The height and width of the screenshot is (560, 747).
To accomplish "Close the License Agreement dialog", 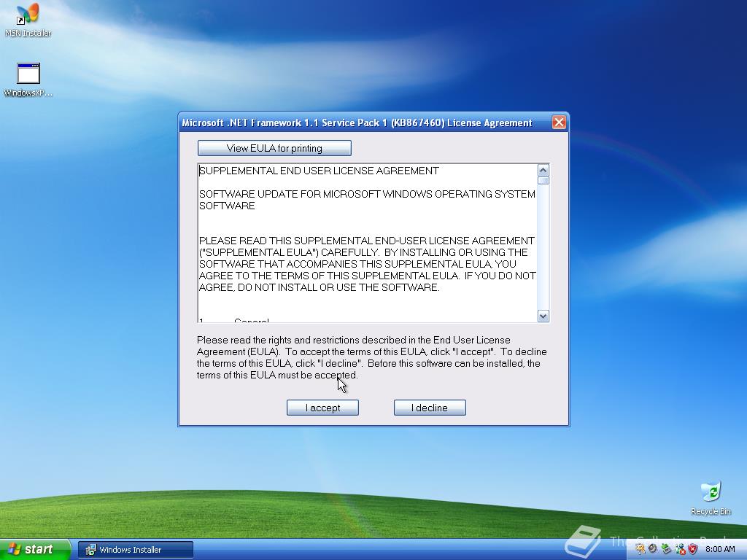I will [x=559, y=122].
